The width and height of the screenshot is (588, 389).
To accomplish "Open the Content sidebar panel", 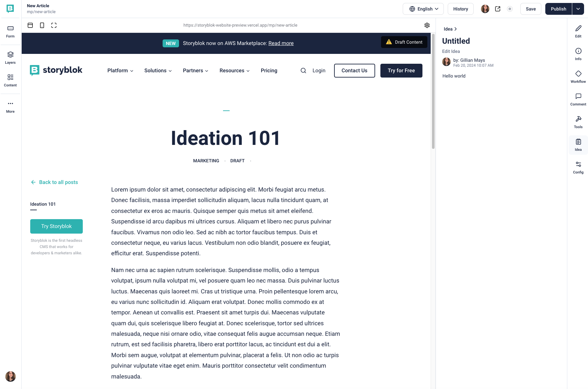I will (x=10, y=80).
